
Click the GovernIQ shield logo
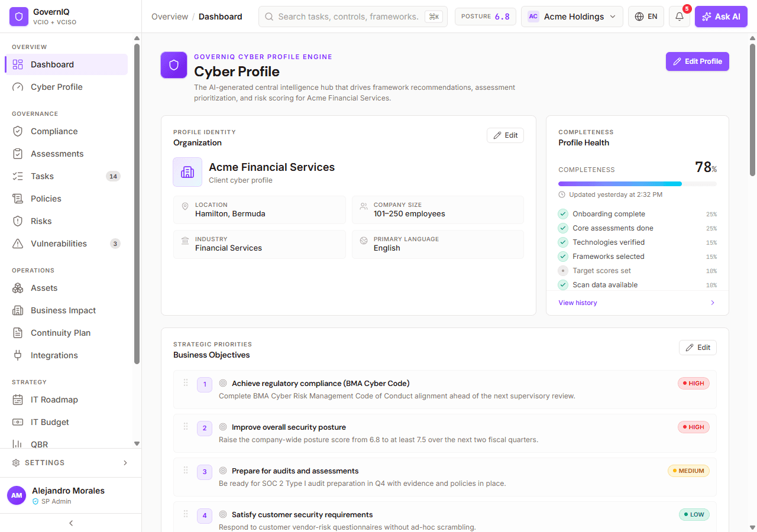coord(19,17)
